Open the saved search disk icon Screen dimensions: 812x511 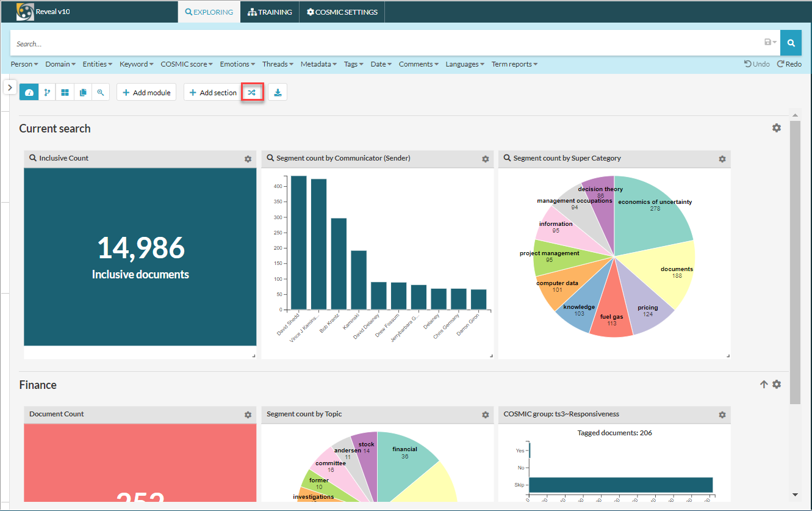pos(771,43)
